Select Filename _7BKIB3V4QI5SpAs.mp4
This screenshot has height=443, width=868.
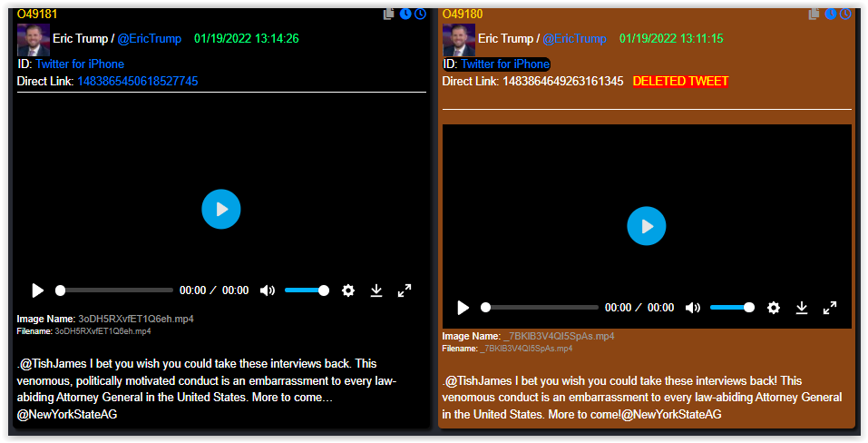click(526, 349)
